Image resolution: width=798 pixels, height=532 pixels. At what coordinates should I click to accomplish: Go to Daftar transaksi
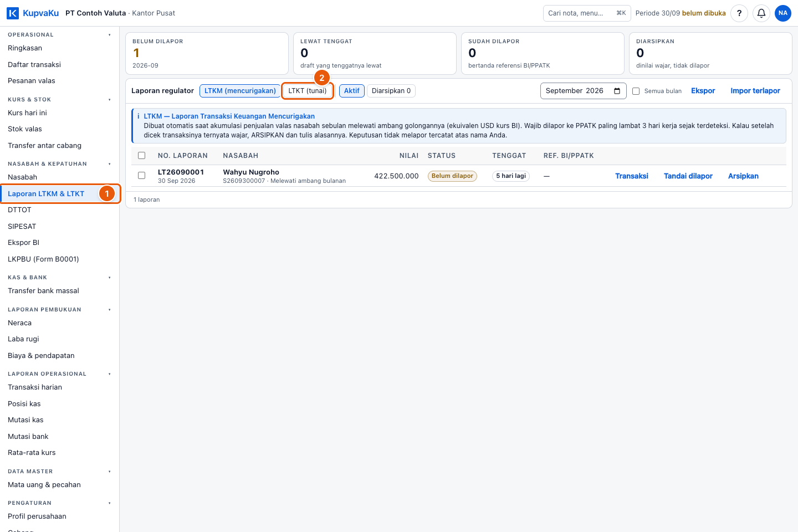coord(60,65)
